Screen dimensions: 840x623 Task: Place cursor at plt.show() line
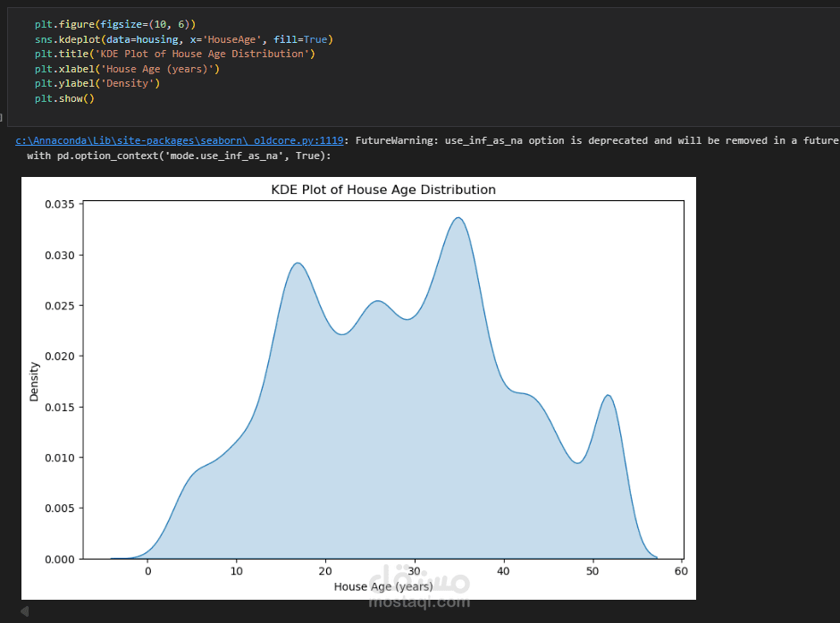[x=65, y=98]
